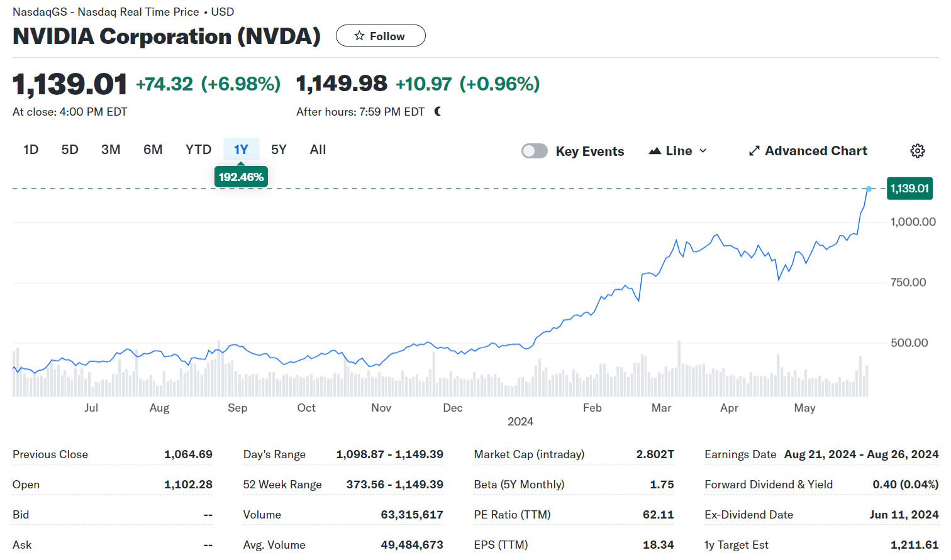Click the At close 4:00 PM EDT text
The height and width of the screenshot is (560, 951).
70,112
